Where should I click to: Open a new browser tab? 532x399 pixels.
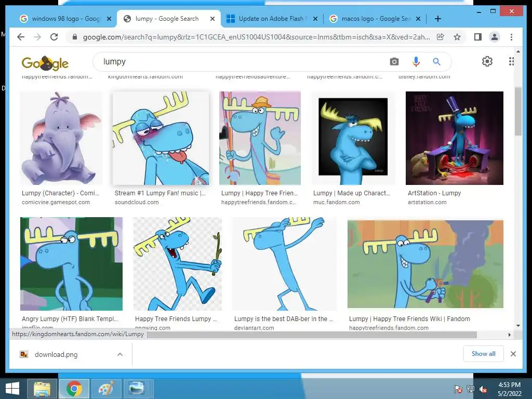[437, 19]
